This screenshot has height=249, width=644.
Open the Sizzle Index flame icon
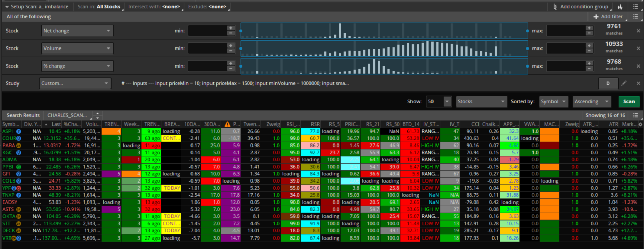click(x=620, y=7)
